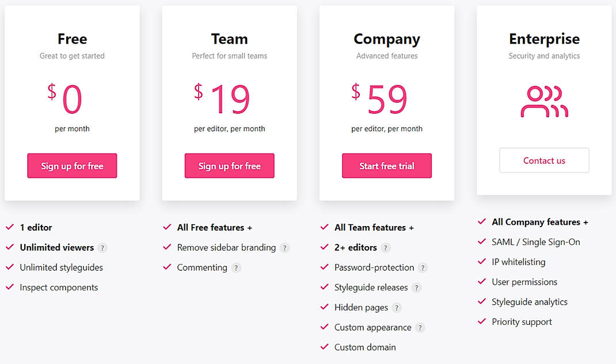Click the Custom appearance help icon
Viewport: 616px width, 364px height.
tap(420, 328)
